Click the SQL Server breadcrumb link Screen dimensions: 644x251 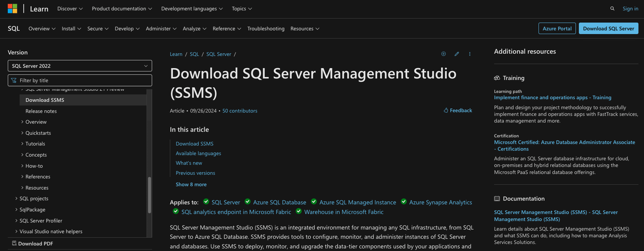pyautogui.click(x=219, y=54)
